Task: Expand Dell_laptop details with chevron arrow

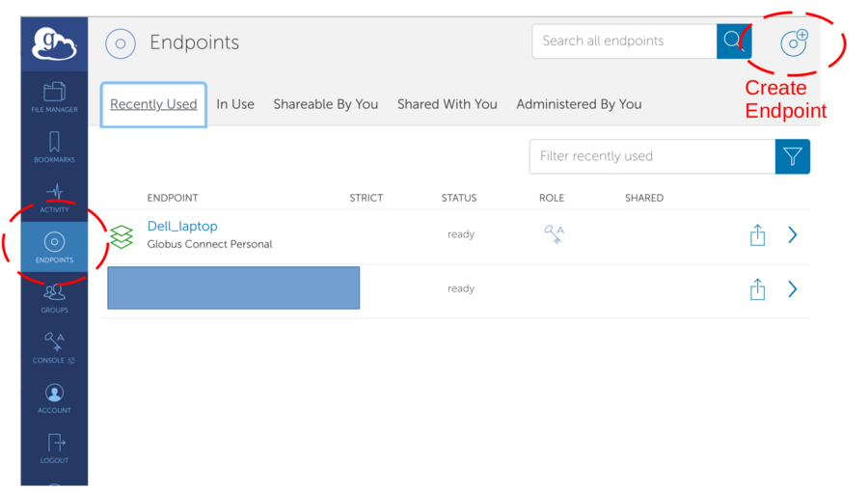Action: [793, 234]
